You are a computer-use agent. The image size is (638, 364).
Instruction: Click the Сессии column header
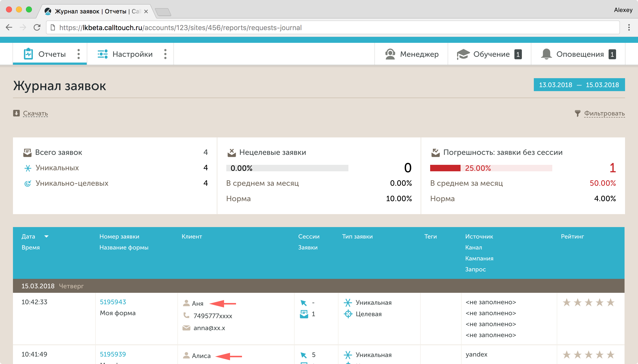click(x=309, y=237)
